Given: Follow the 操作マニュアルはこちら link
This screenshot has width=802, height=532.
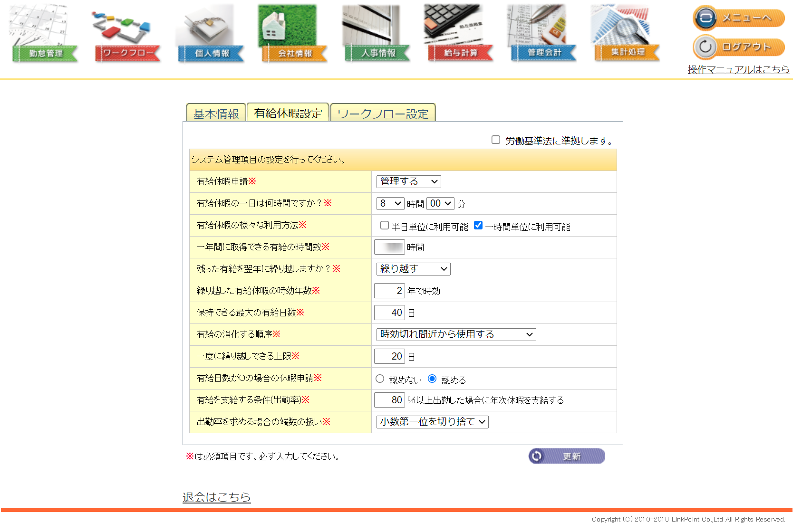Looking at the screenshot, I should coord(738,70).
